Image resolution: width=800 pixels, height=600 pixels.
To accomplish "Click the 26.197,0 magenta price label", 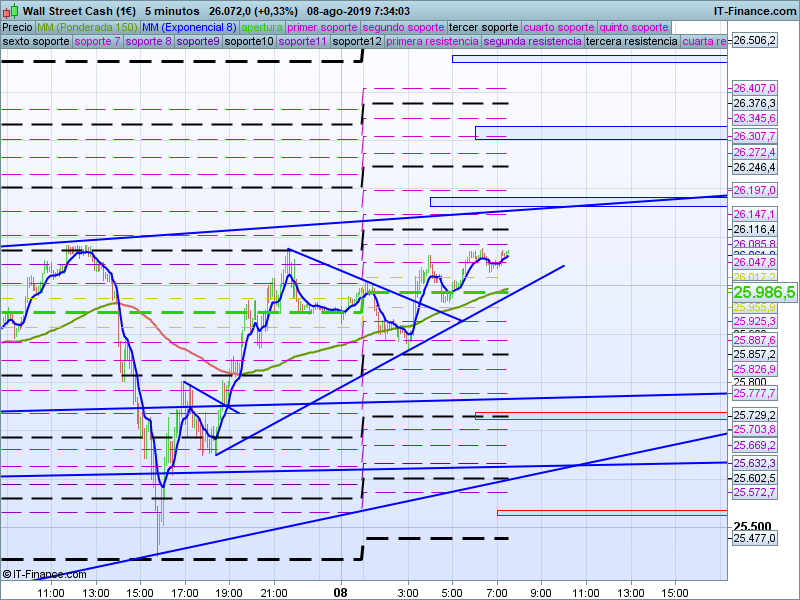I will 755,190.
